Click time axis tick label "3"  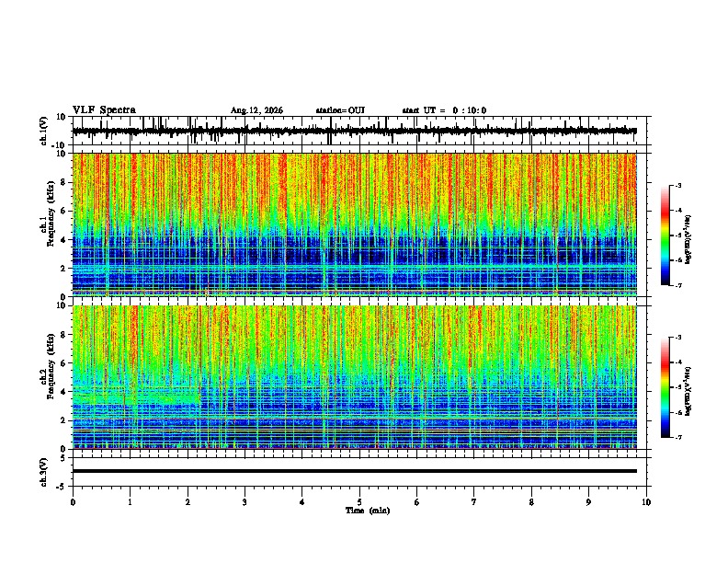pyautogui.click(x=245, y=502)
